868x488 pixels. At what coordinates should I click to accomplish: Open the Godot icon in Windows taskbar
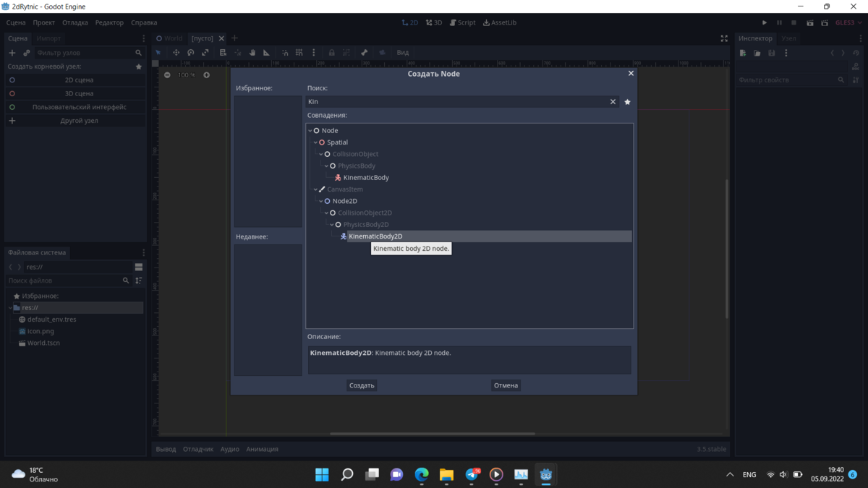point(546,475)
